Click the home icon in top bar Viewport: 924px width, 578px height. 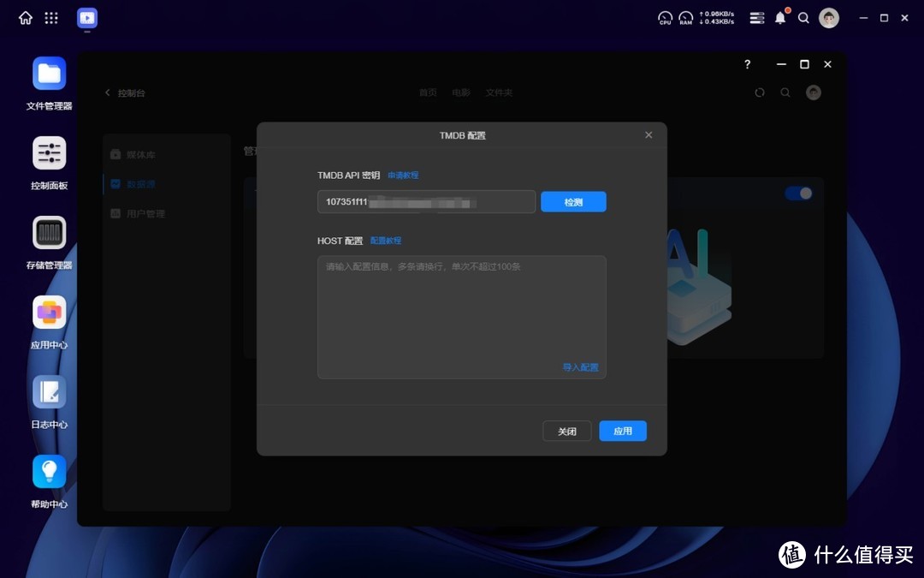point(26,18)
